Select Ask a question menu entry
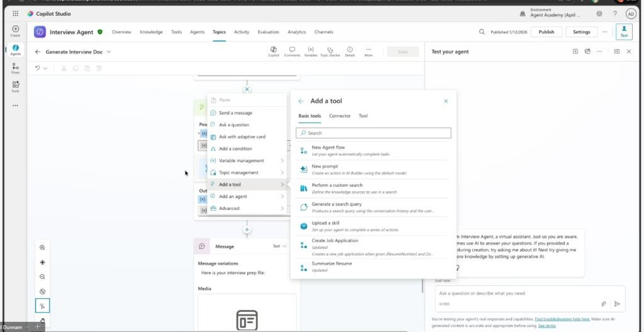 click(x=234, y=124)
